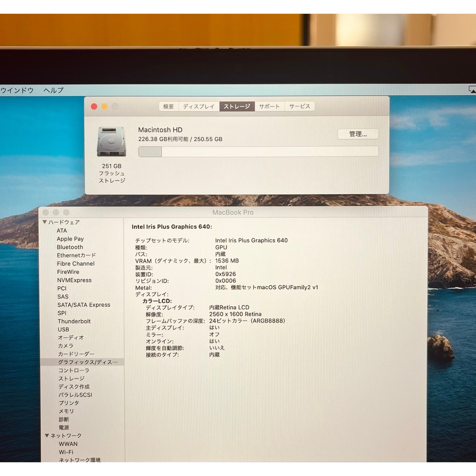Select プリンタ in the sidebar
Screen dimensions: 476x476
tap(69, 403)
